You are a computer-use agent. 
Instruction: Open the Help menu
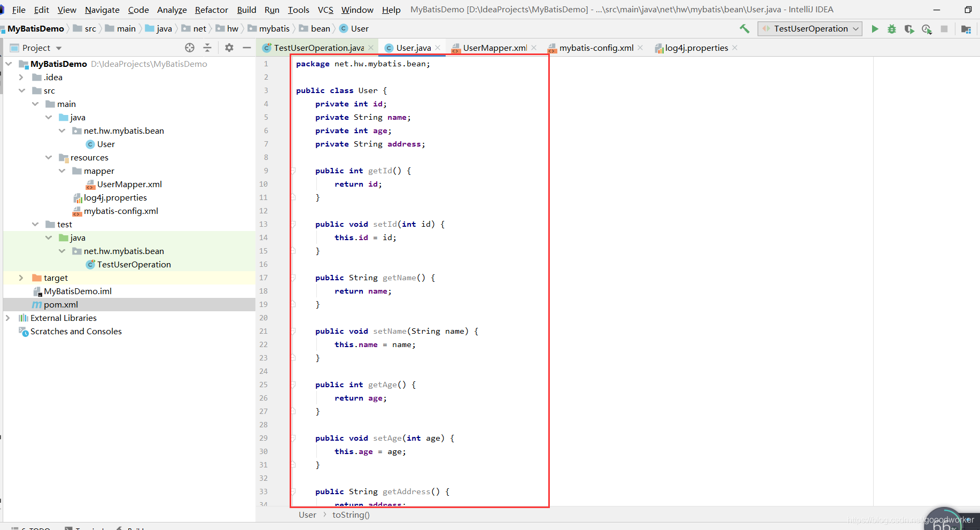(x=391, y=10)
